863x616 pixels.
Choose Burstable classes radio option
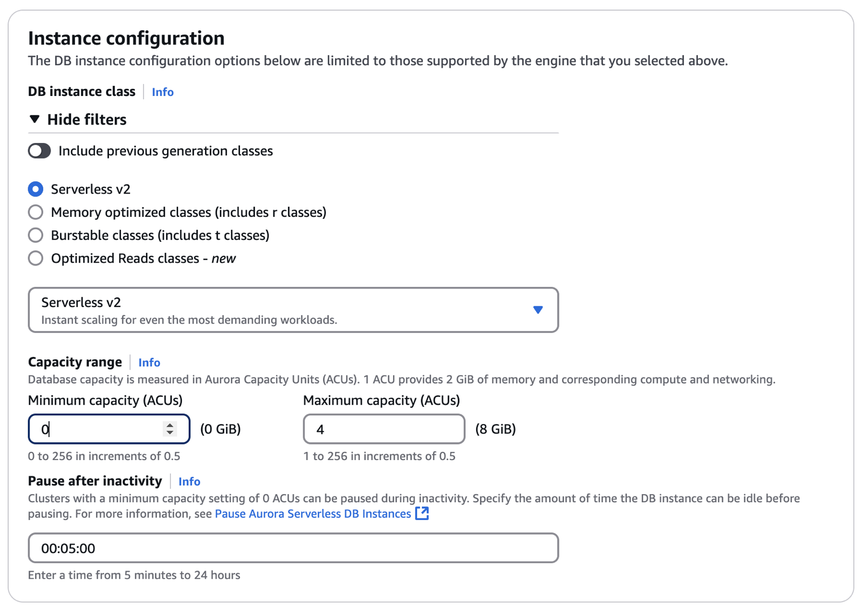[x=36, y=236]
